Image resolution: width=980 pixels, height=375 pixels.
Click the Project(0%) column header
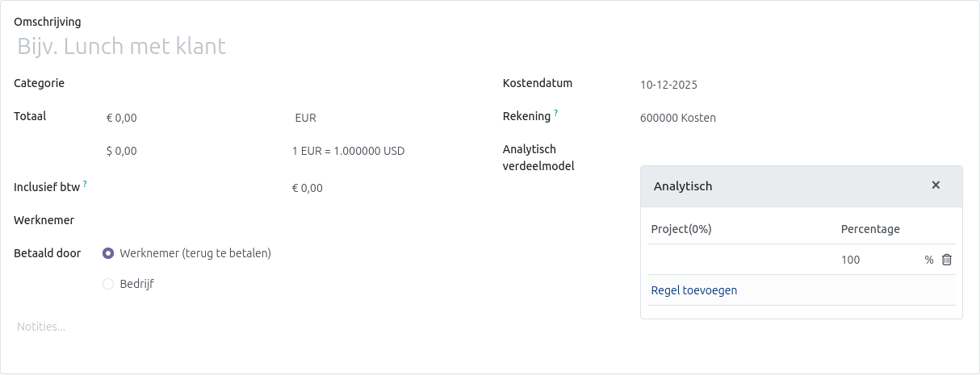(681, 229)
